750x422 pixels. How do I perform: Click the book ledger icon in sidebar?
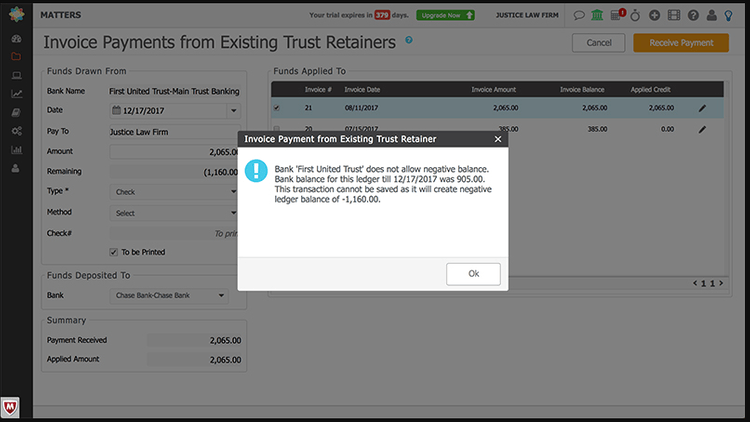pyautogui.click(x=16, y=112)
